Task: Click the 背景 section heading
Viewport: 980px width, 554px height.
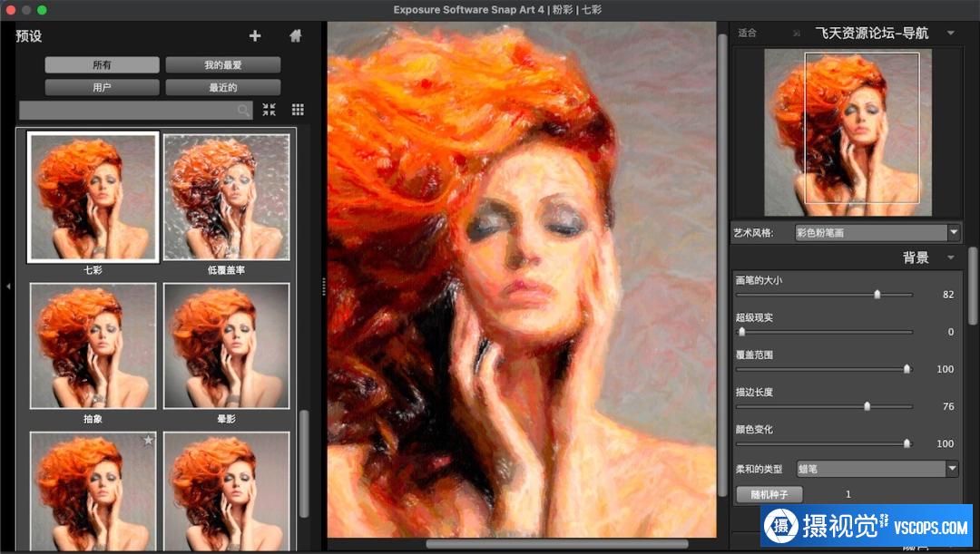Action: (x=915, y=258)
